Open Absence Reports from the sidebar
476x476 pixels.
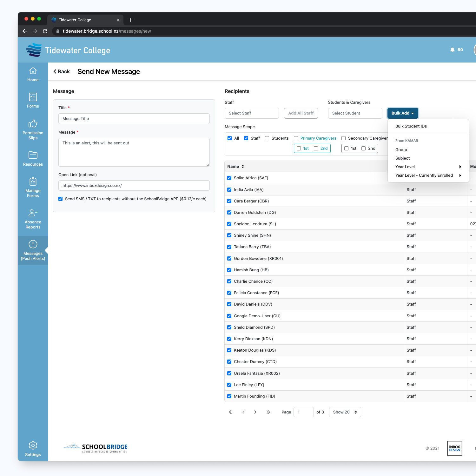tap(33, 218)
